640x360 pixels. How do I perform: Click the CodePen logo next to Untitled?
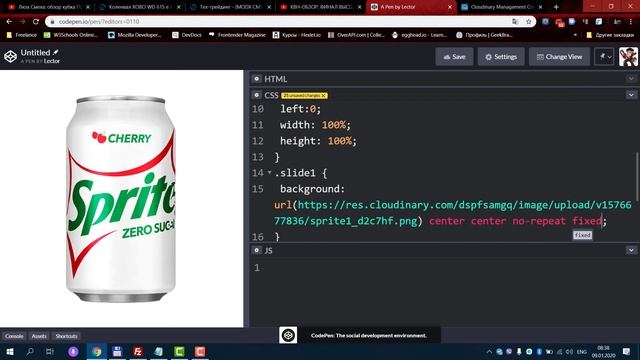tap(10, 56)
